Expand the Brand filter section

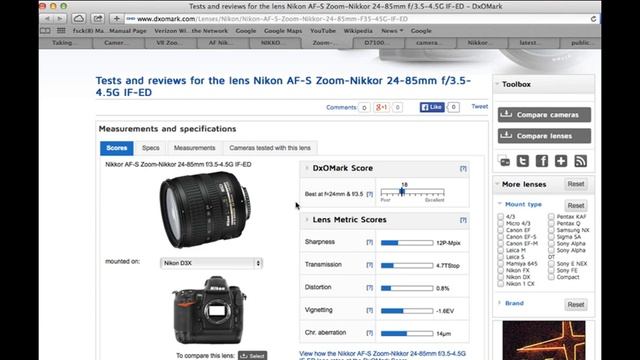(500, 303)
